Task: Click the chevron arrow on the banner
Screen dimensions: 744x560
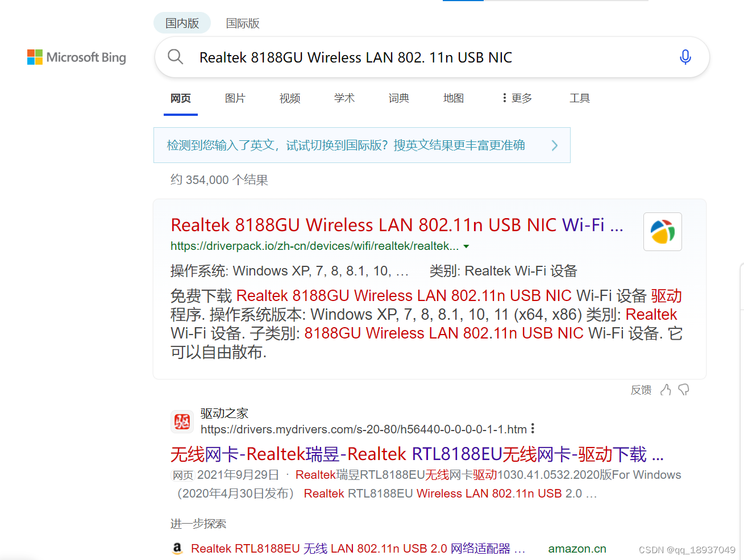Action: [x=555, y=145]
